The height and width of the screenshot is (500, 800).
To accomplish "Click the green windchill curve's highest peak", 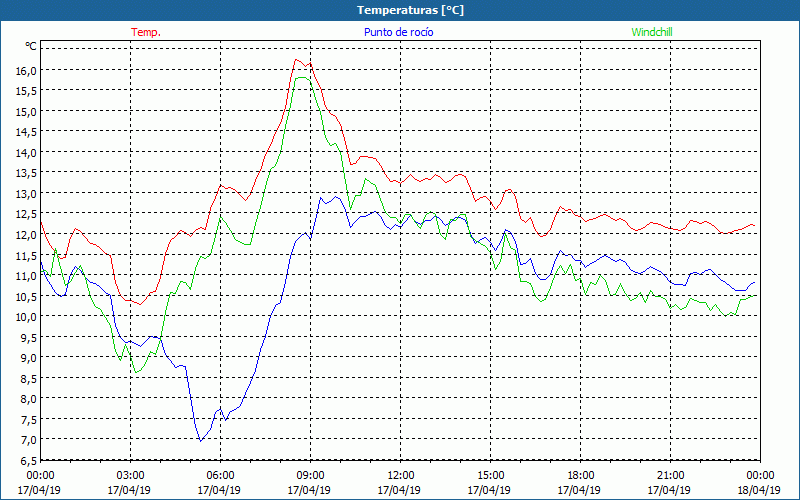I will (299, 78).
